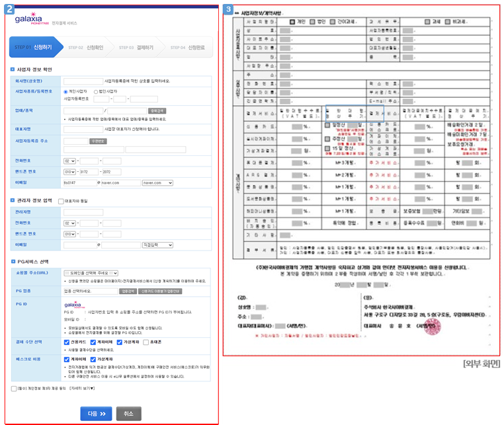This screenshot has height=425, width=504.
Task: Click the STEP 02 신청확인 step tab
Action: point(86,47)
